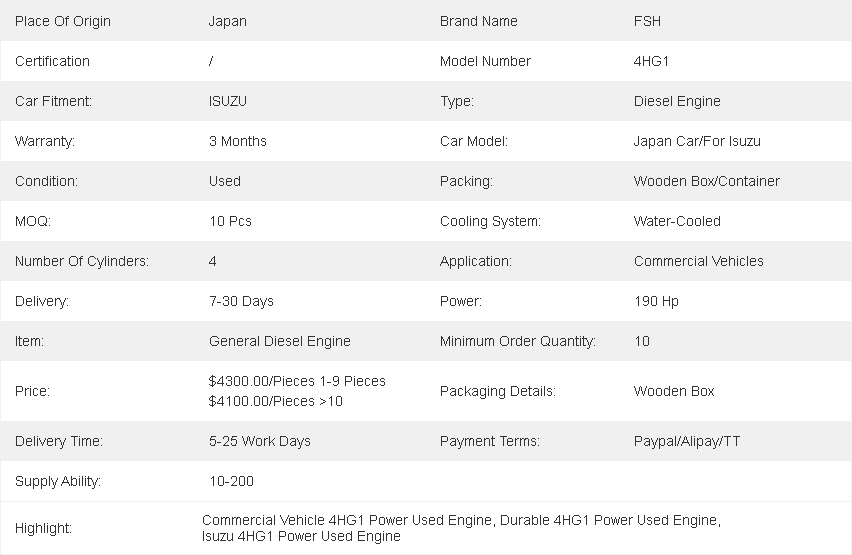Click the Highlight keywords description text
The width and height of the screenshot is (852, 555).
click(461, 528)
